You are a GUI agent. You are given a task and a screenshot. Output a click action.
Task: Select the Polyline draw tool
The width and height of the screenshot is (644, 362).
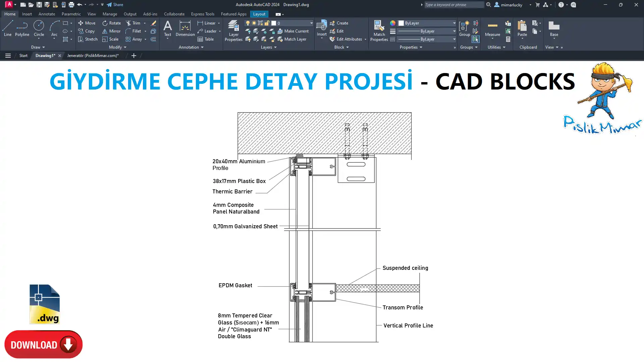point(22,28)
